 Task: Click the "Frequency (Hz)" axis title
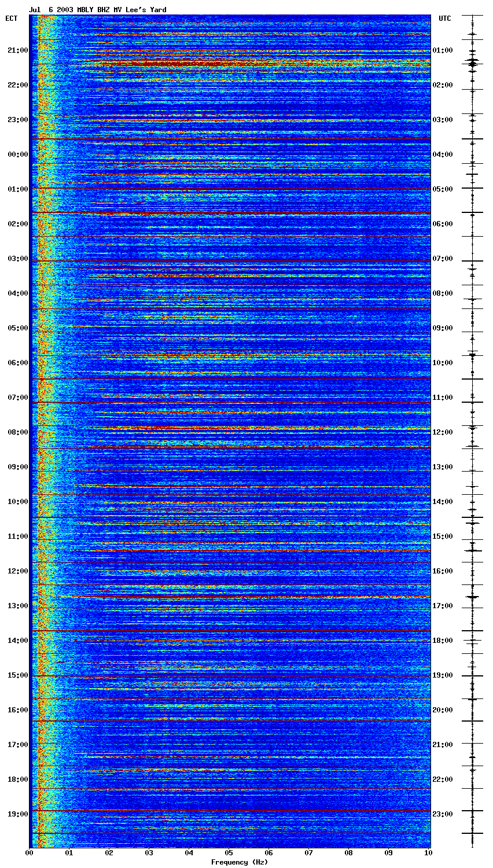pyautogui.click(x=239, y=862)
